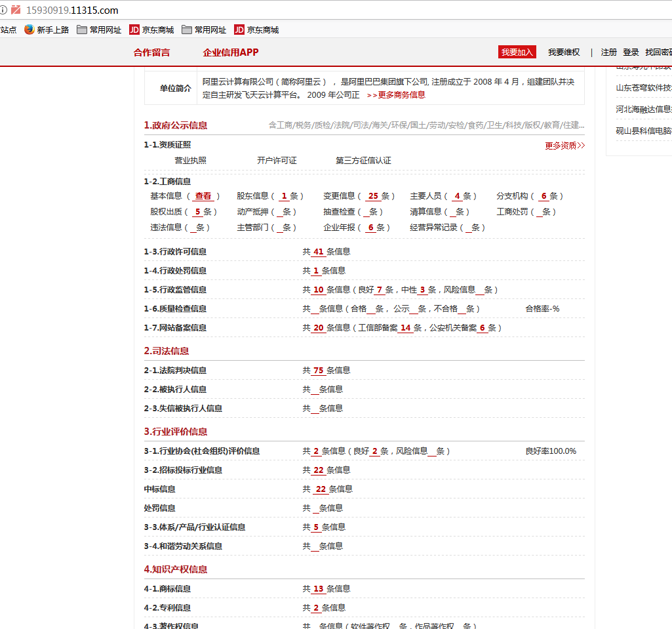Viewport: 672px width, 629px height.
Task: Open the first 常用网址 bookmark folder
Action: click(x=99, y=30)
